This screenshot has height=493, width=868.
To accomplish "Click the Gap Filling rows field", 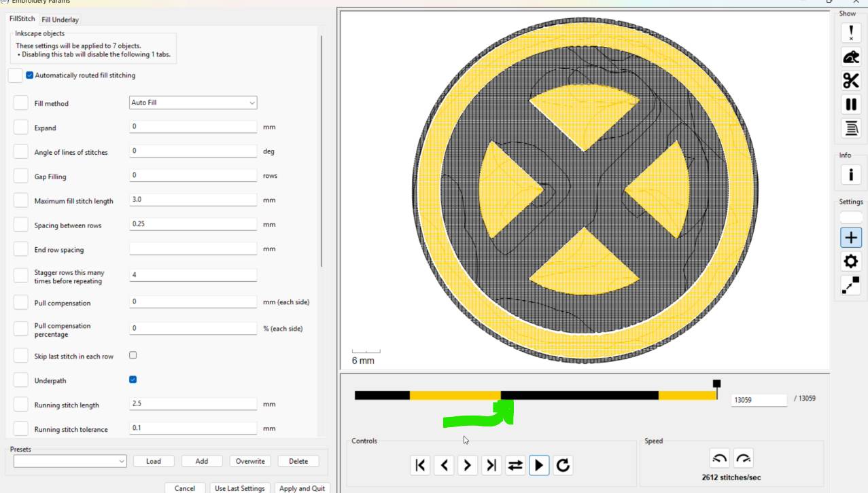I will point(193,175).
